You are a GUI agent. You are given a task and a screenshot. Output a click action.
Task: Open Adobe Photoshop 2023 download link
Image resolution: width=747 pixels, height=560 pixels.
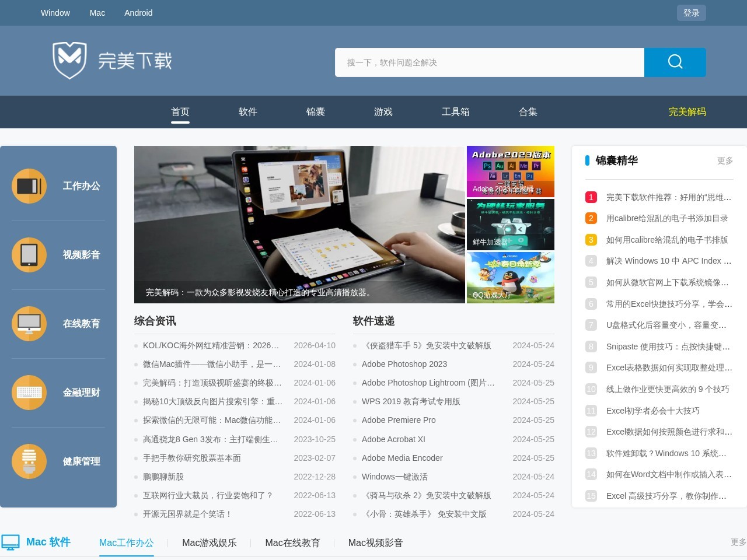click(404, 364)
